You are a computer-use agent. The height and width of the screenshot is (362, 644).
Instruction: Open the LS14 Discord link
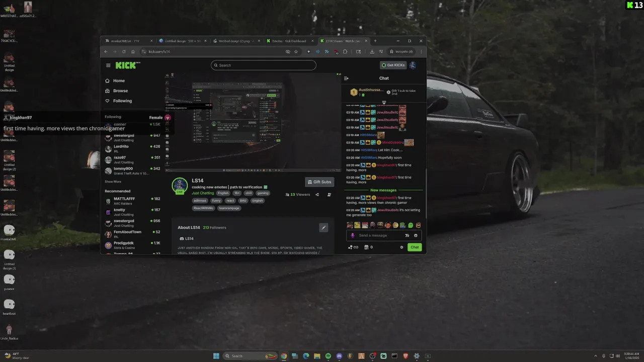pyautogui.click(x=187, y=239)
